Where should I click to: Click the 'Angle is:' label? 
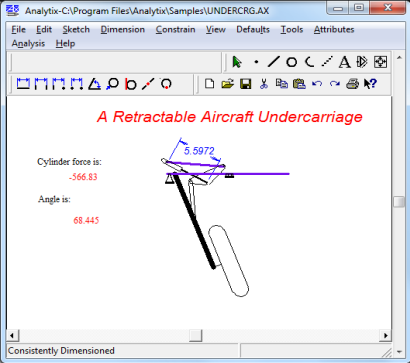tap(54, 199)
